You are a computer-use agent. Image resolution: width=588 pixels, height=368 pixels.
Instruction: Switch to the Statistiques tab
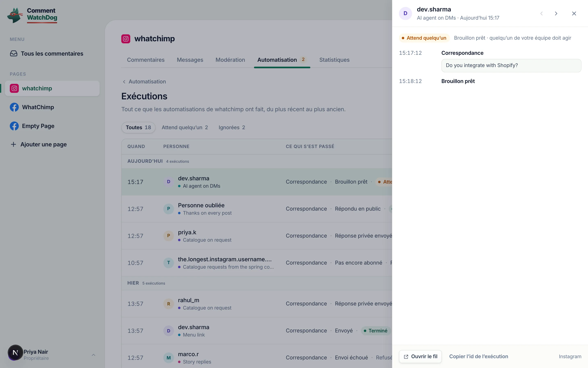click(x=334, y=60)
